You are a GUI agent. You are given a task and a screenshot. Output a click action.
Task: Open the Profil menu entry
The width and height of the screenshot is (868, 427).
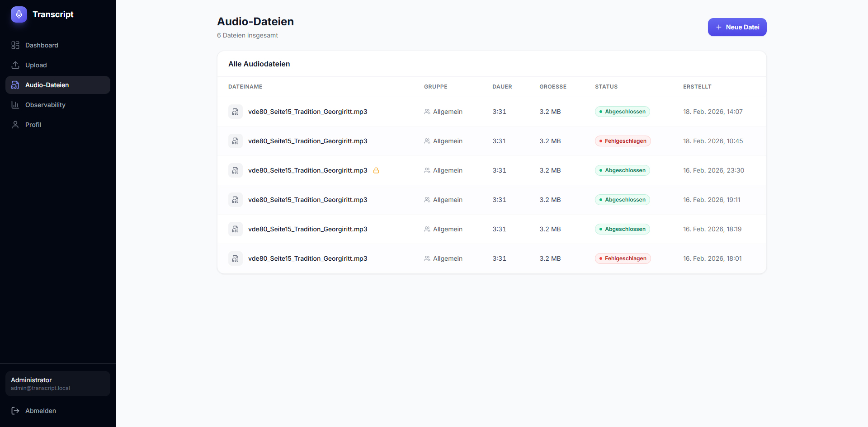[33, 125]
